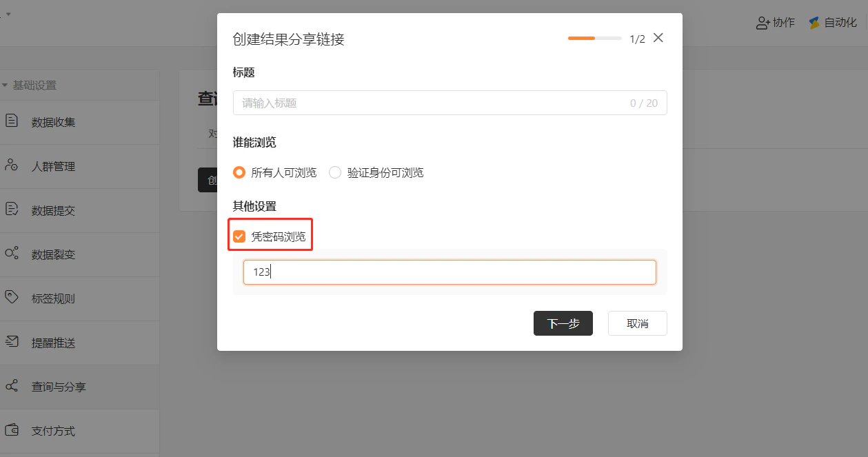Click the 标题 label

pos(244,72)
